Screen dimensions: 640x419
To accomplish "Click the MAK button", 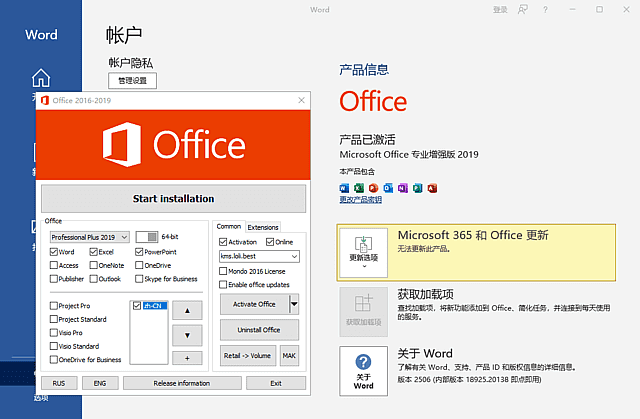I will pos(289,356).
